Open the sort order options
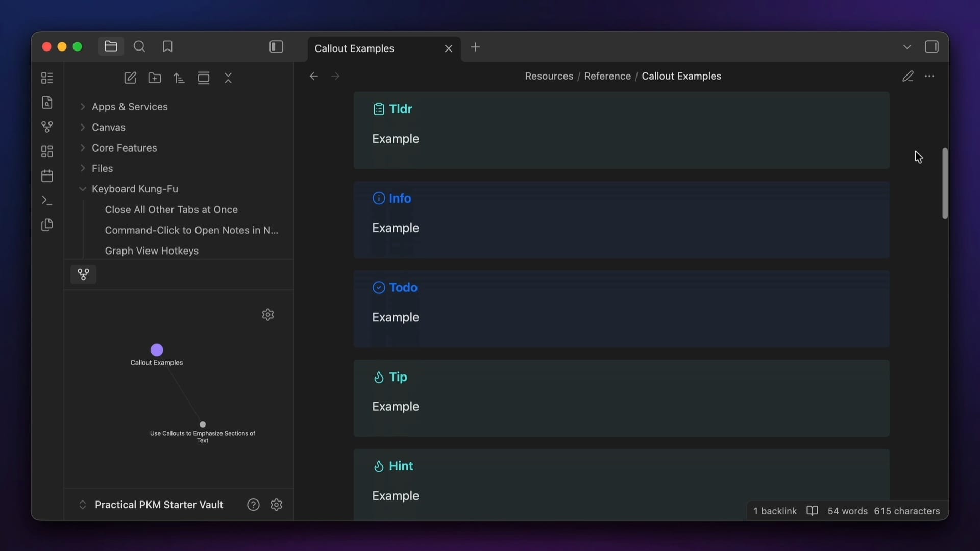 (x=179, y=78)
